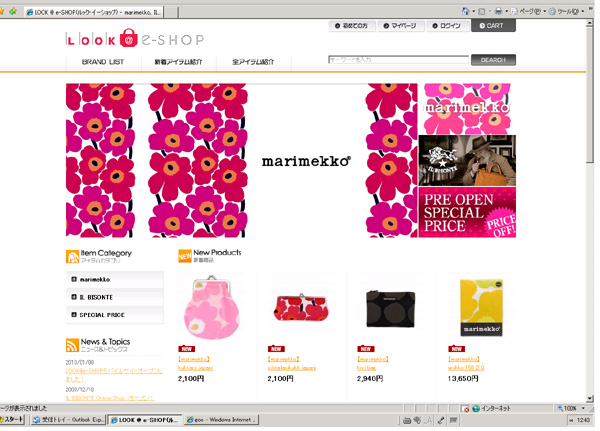Expand the marimekko item category
Screen dimensions: 600x431
[x=114, y=280]
